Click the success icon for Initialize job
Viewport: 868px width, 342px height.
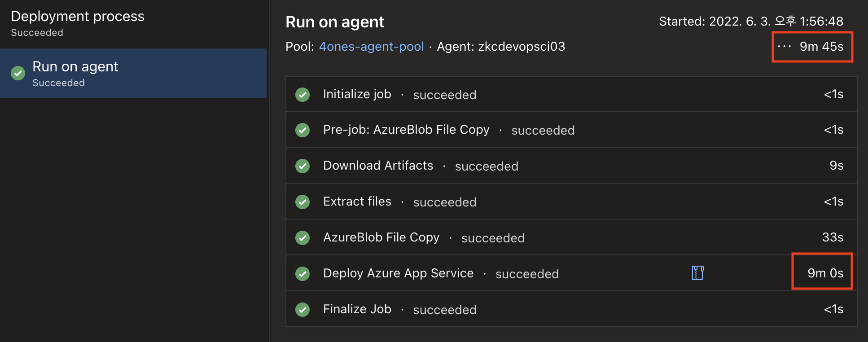coord(302,95)
